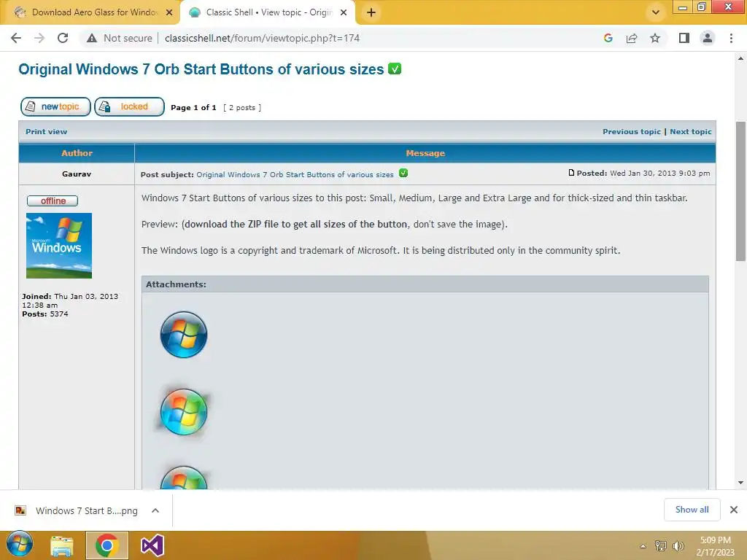Reload the current page
747x560 pixels.
(63, 38)
